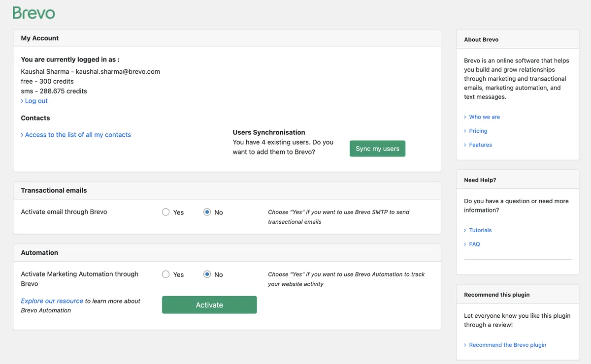Select No for Activate email through Brevo
Image resolution: width=591 pixels, height=364 pixels.
click(207, 212)
